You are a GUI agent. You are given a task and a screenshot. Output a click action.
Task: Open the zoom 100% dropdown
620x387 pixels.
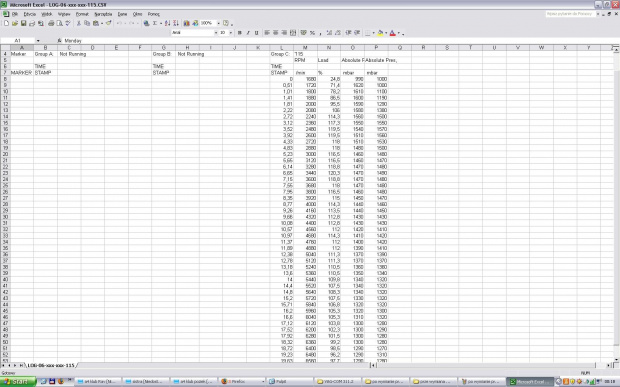218,23
